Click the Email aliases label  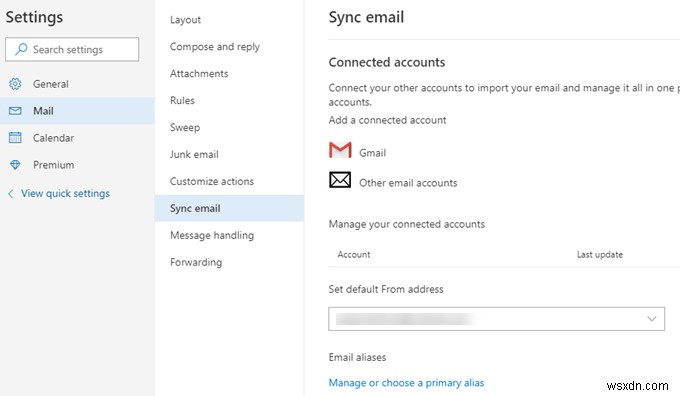pyautogui.click(x=357, y=357)
